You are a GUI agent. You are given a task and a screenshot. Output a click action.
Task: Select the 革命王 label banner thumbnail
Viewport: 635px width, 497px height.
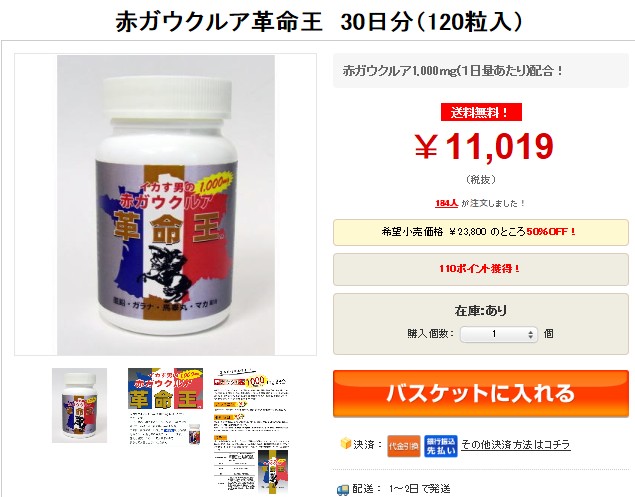(x=165, y=406)
